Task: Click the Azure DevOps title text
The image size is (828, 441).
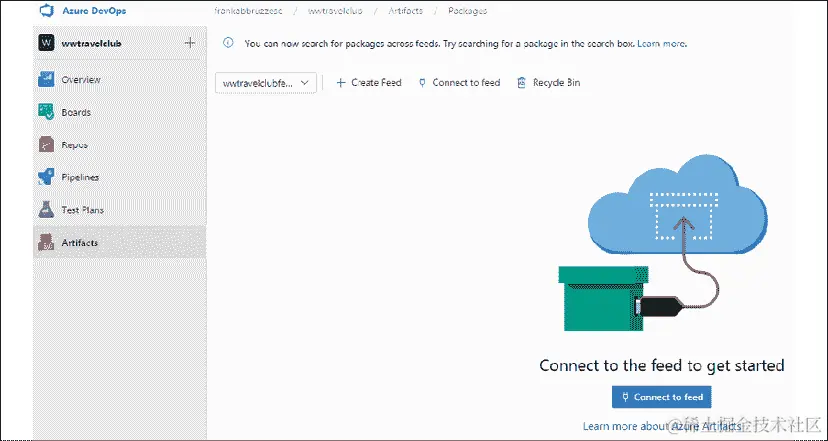Action: (94, 11)
